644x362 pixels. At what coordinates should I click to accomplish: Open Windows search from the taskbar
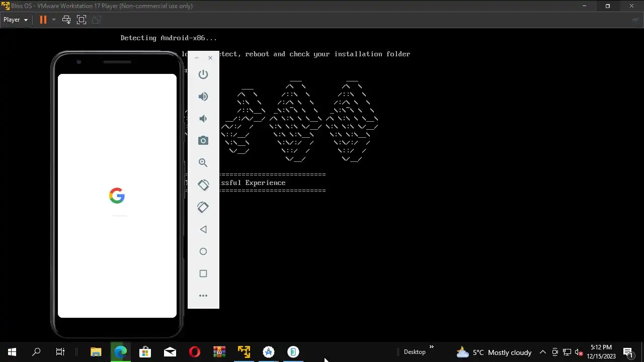[x=36, y=352]
